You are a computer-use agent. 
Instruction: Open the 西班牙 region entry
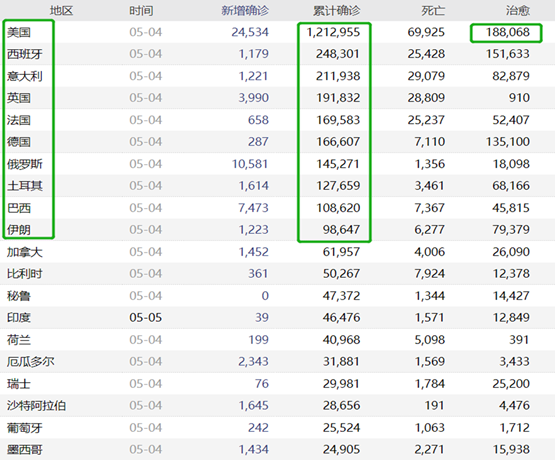(24, 54)
